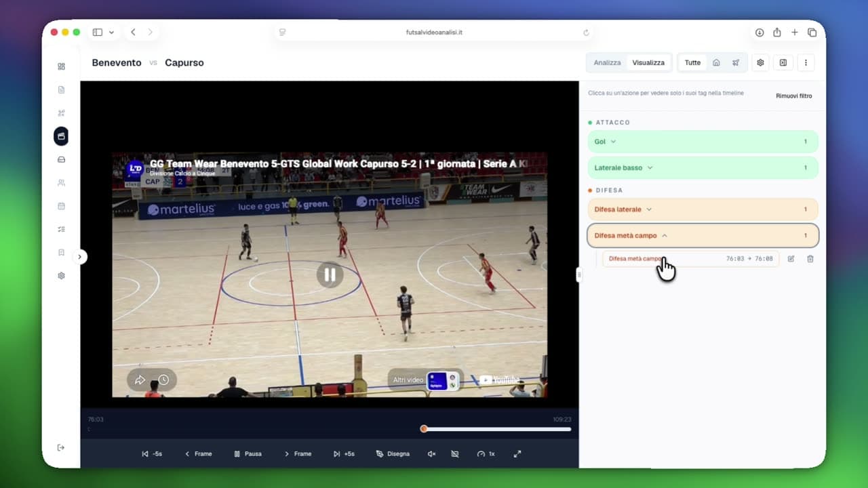Viewport: 868px width, 488px height.
Task: Open the settings gear in top toolbar
Action: [x=760, y=62]
